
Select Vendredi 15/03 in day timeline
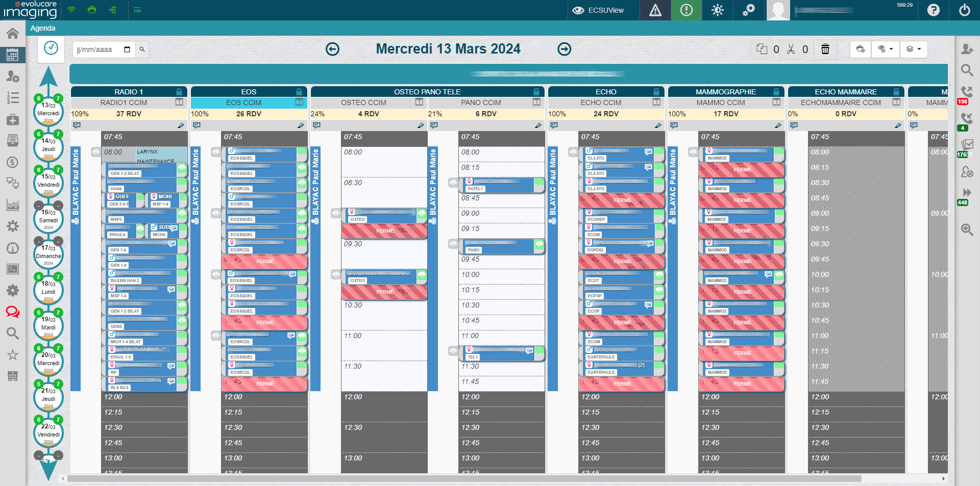(x=48, y=182)
